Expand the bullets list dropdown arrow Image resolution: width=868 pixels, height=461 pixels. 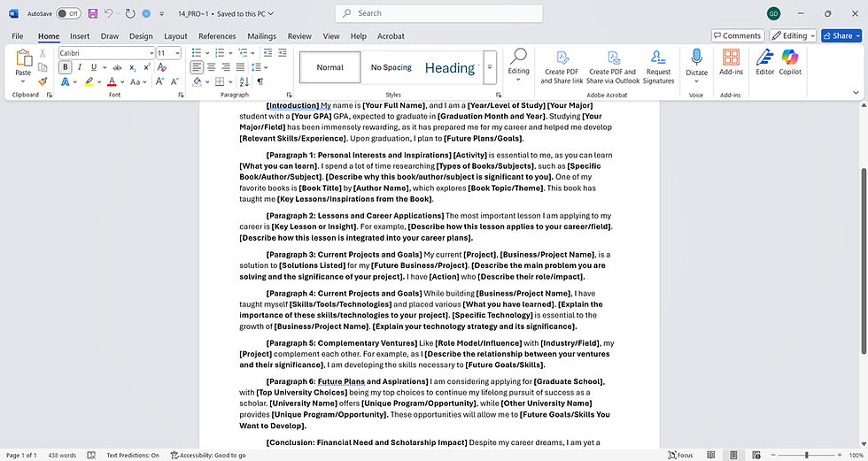coord(207,53)
